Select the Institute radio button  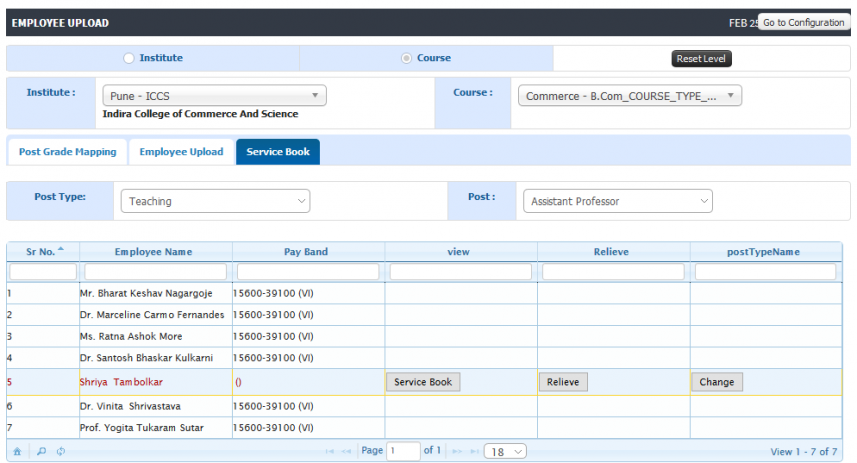pyautogui.click(x=128, y=58)
